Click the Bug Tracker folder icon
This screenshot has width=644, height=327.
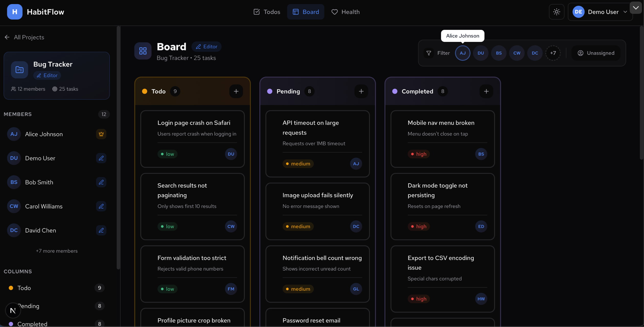(x=19, y=69)
